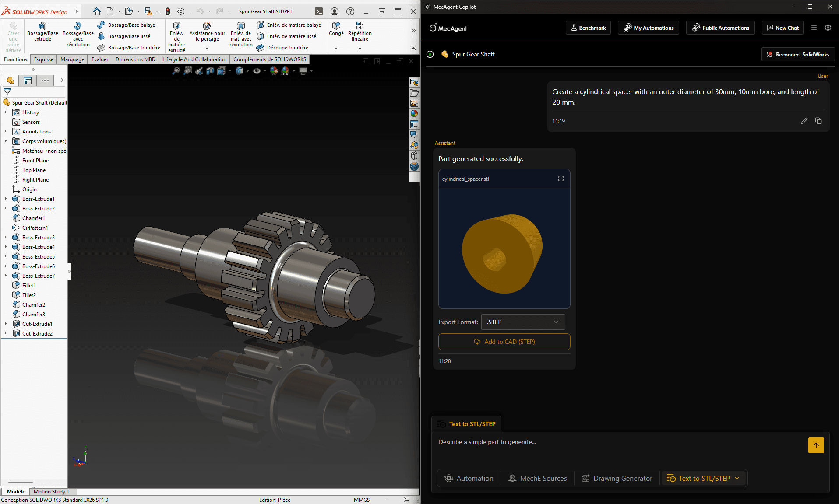Switch to Automation mode
The image size is (839, 504).
pyautogui.click(x=469, y=478)
